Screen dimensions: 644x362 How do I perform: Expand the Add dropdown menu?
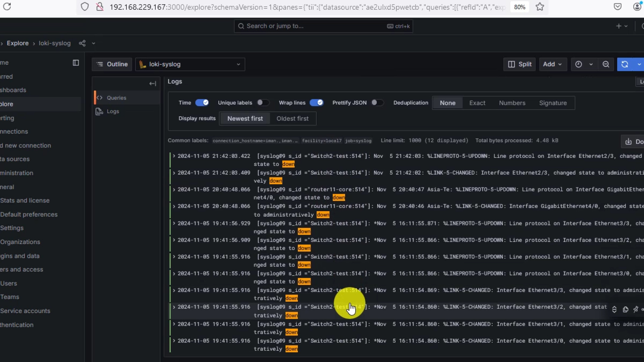(x=552, y=64)
